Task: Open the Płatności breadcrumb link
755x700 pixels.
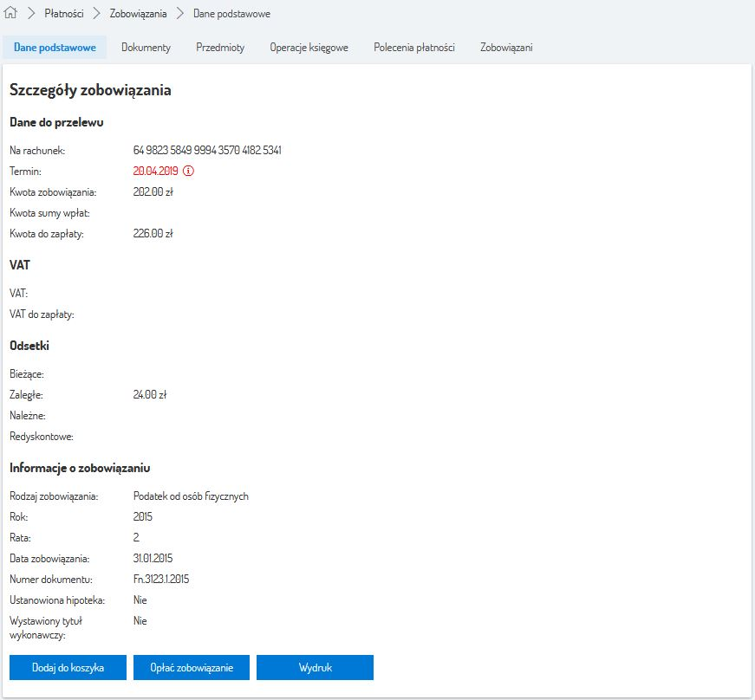Action: [64, 14]
